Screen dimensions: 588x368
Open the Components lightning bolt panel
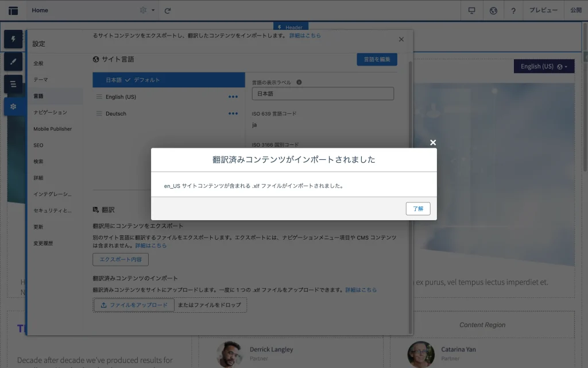coord(13,39)
